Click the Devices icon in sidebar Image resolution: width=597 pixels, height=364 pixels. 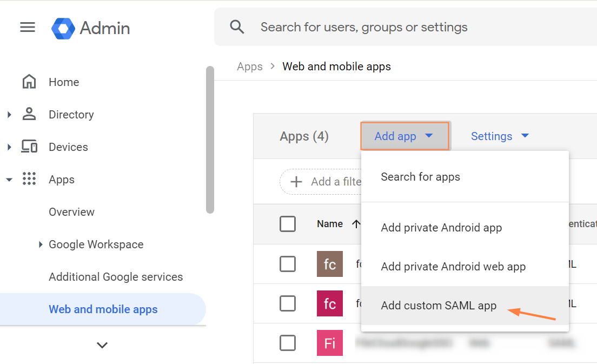pos(29,147)
